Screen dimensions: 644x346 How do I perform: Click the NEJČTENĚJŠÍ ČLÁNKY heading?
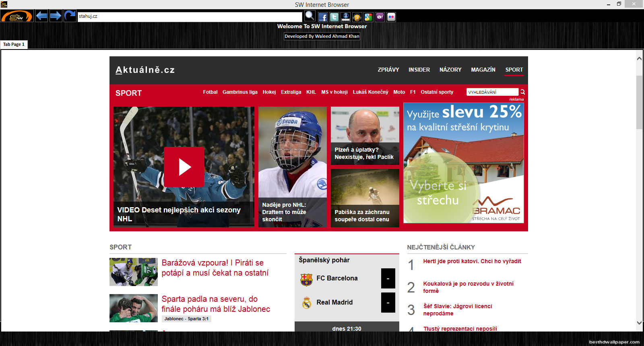pyautogui.click(x=441, y=247)
